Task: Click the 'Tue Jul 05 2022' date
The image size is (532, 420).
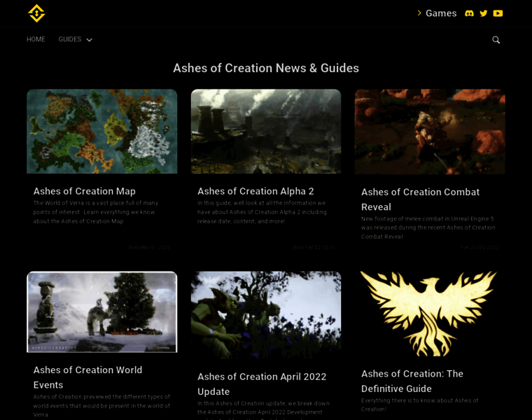Action: pos(479,247)
